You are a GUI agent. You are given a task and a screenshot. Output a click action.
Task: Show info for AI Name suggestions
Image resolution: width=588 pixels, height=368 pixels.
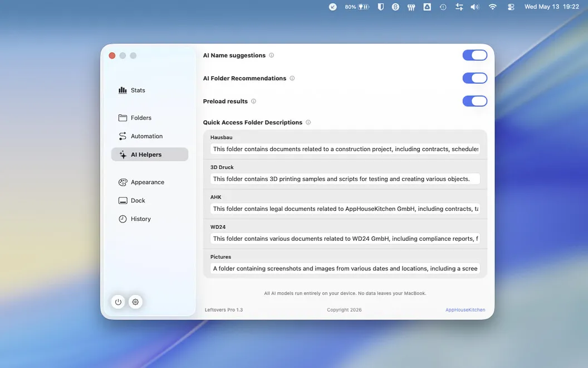[272, 55]
